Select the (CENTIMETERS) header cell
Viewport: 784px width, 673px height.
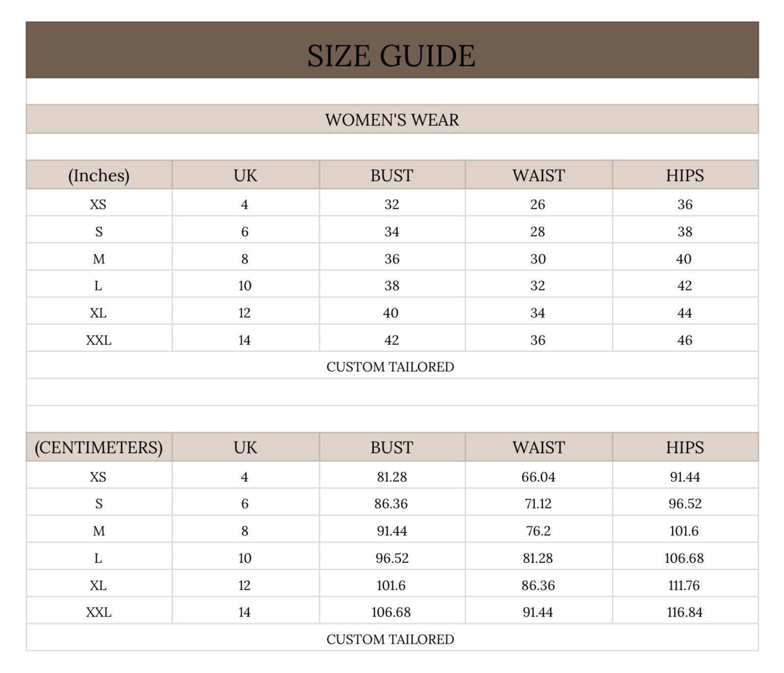pos(98,447)
